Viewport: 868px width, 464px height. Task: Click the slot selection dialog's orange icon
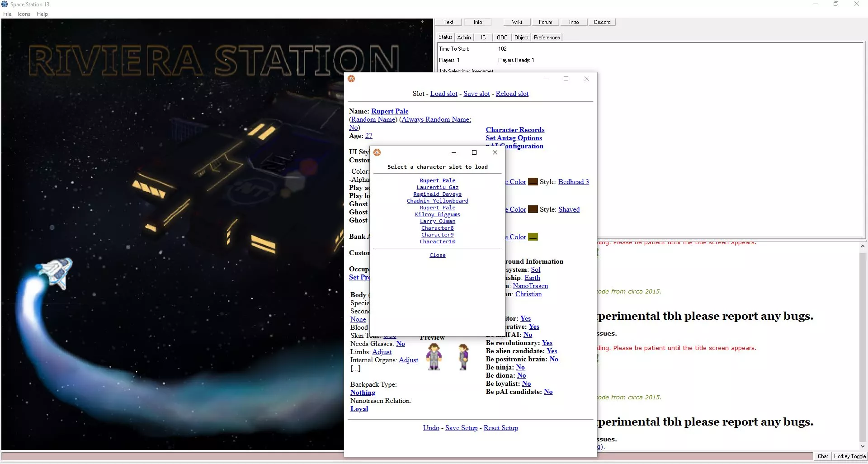tap(377, 152)
